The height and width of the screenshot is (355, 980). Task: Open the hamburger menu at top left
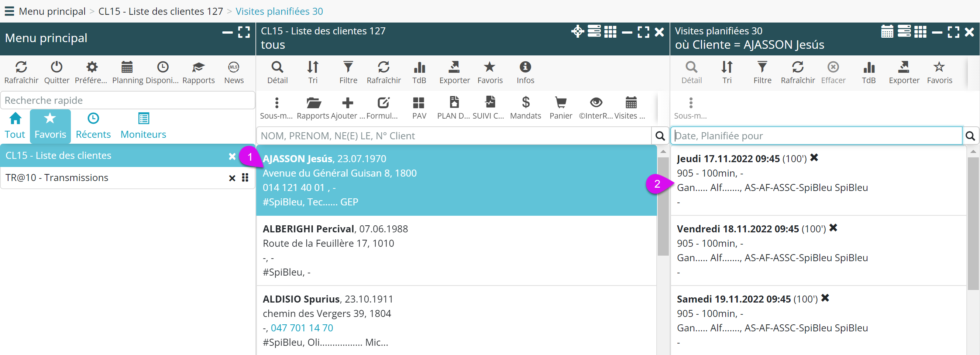click(9, 11)
